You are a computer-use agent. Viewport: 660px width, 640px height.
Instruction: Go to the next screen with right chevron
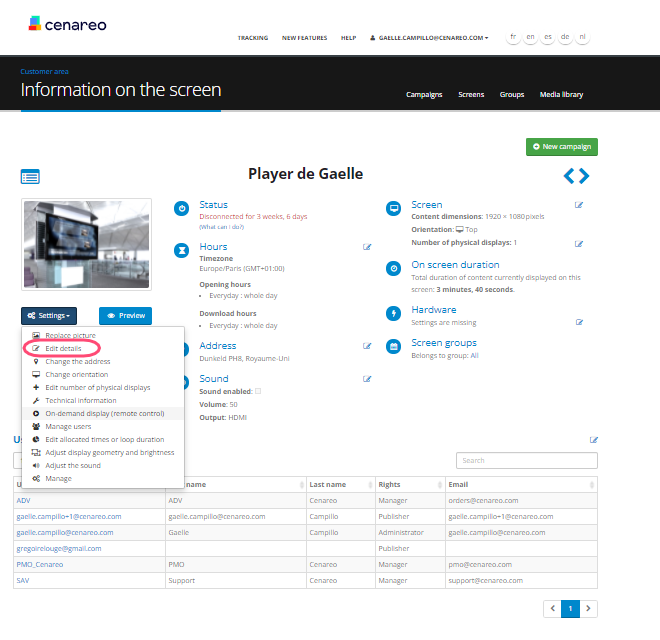coord(584,176)
